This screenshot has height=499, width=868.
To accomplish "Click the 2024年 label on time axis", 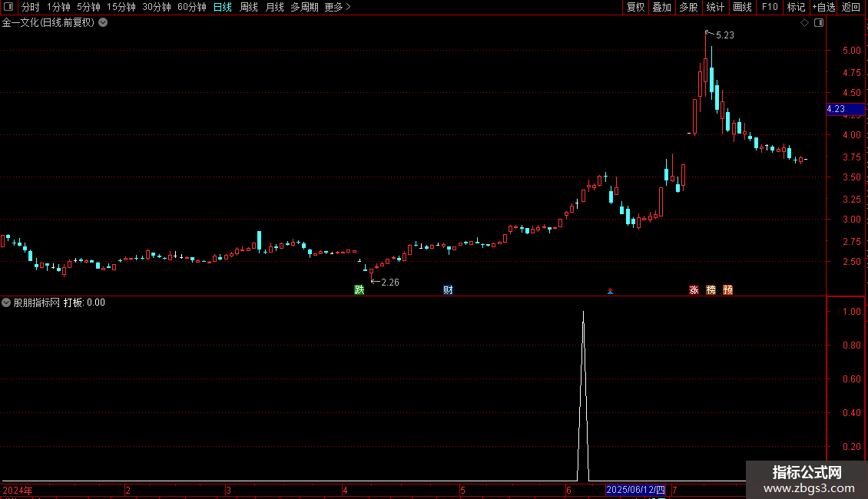I will point(18,490).
